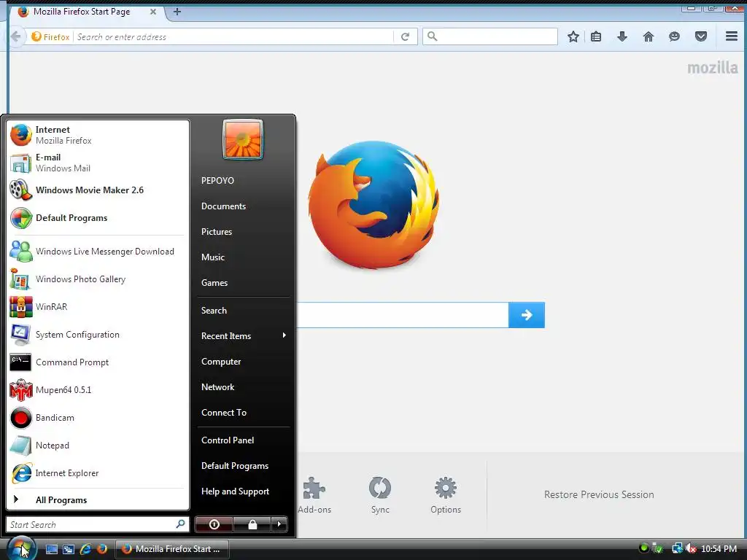
Task: Open Help and Support
Action: pos(236,491)
